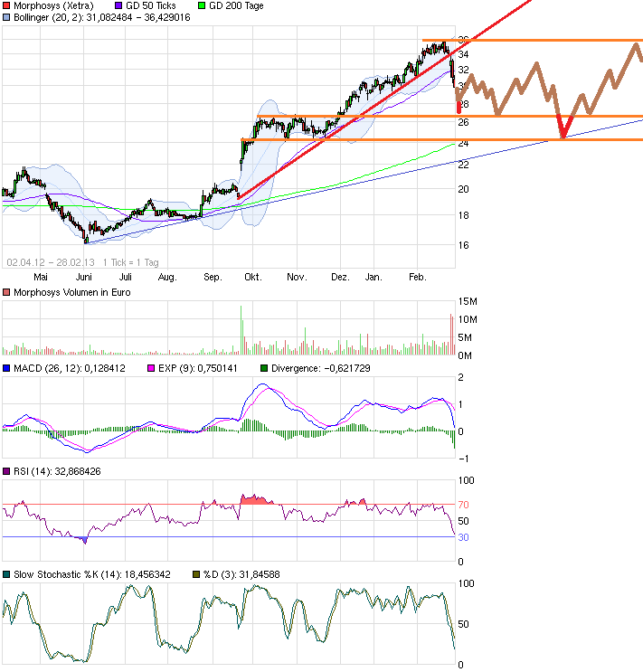Click the red Morphosys (Xetra) legend swatch

(x=5, y=6)
